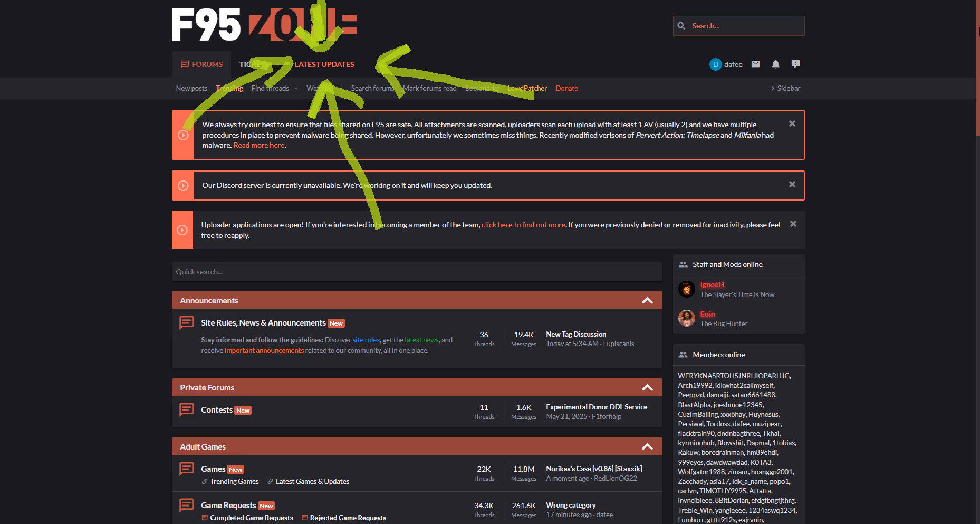Open the Games forum
980x524 pixels.
pyautogui.click(x=213, y=469)
